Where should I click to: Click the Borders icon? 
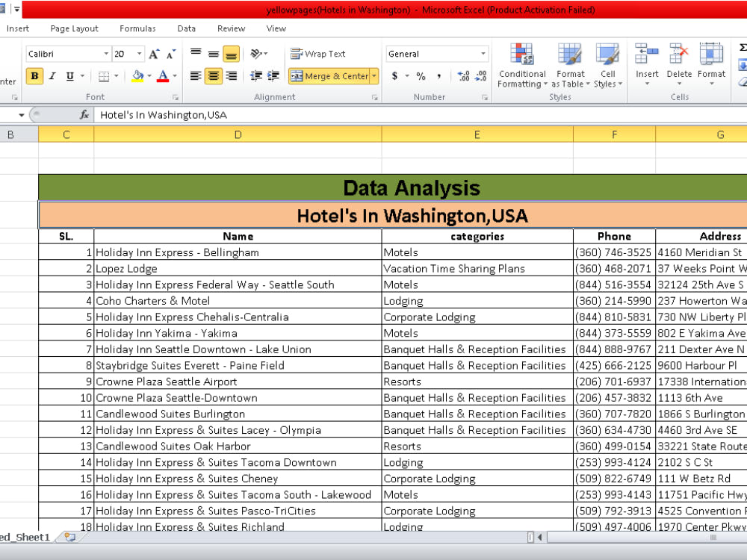pos(103,75)
